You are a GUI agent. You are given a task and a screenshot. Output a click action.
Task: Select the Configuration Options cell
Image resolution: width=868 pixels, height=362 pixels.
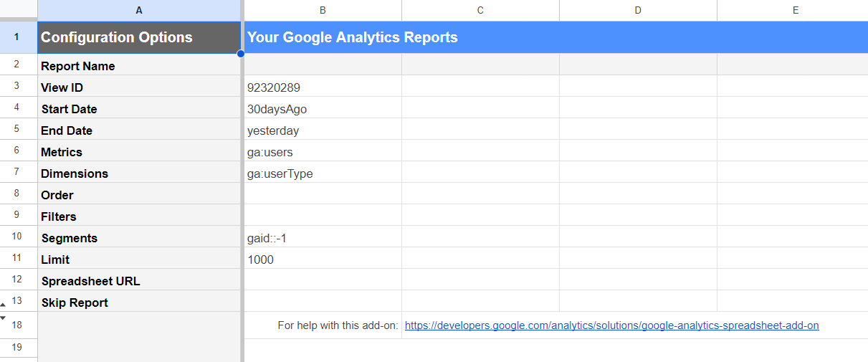[x=139, y=37]
